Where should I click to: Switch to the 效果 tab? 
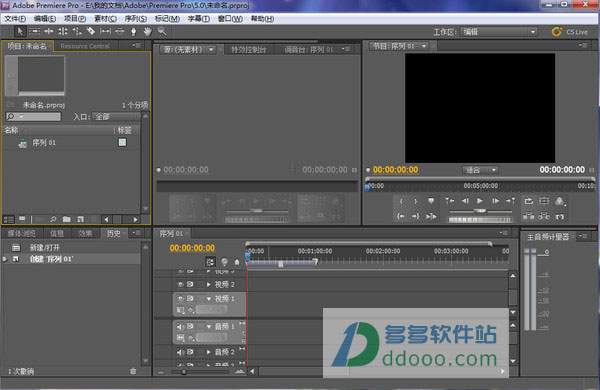(x=85, y=233)
